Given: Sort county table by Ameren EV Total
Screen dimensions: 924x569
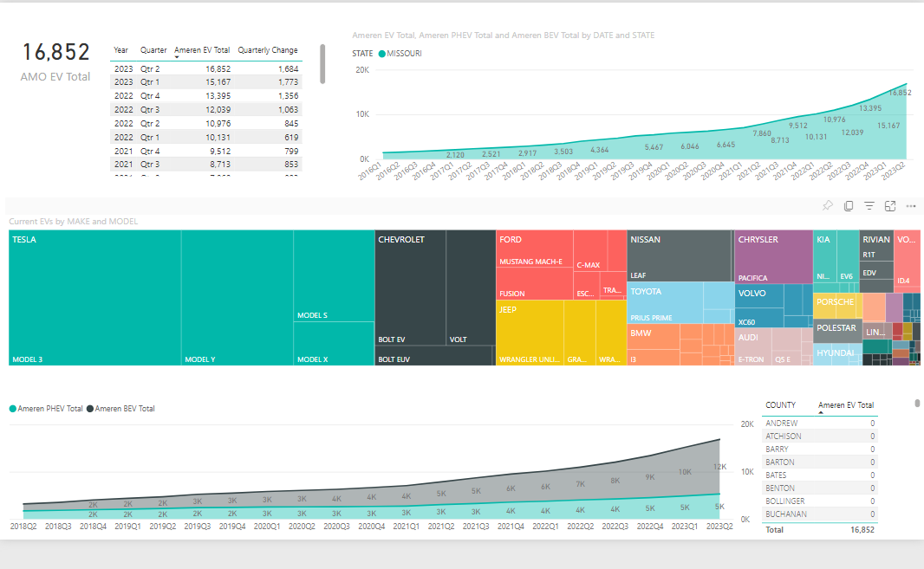Looking at the screenshot, I should click(845, 404).
